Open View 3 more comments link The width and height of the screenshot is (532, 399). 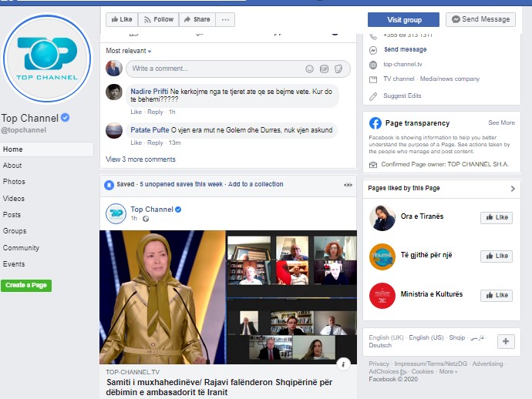pyautogui.click(x=140, y=159)
